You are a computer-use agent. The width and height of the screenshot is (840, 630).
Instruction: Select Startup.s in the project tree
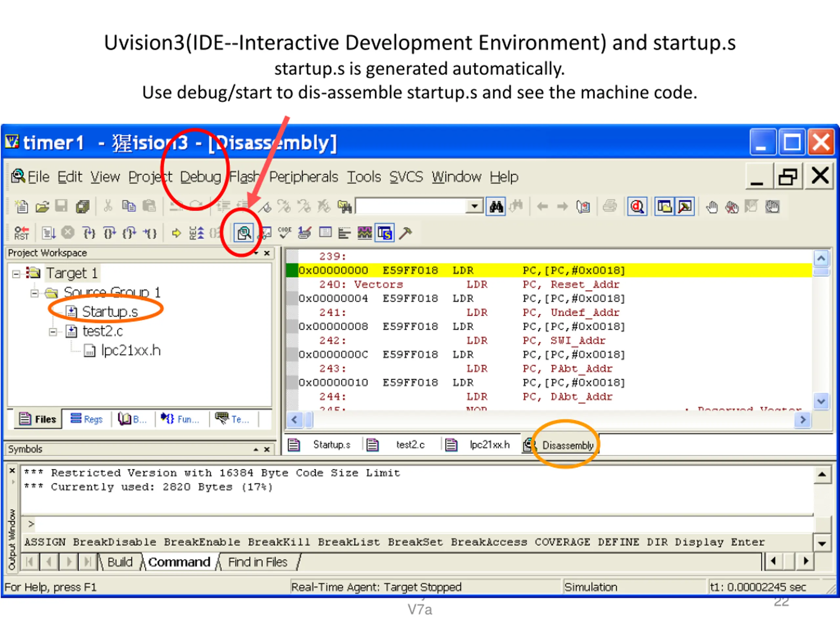pos(110,311)
